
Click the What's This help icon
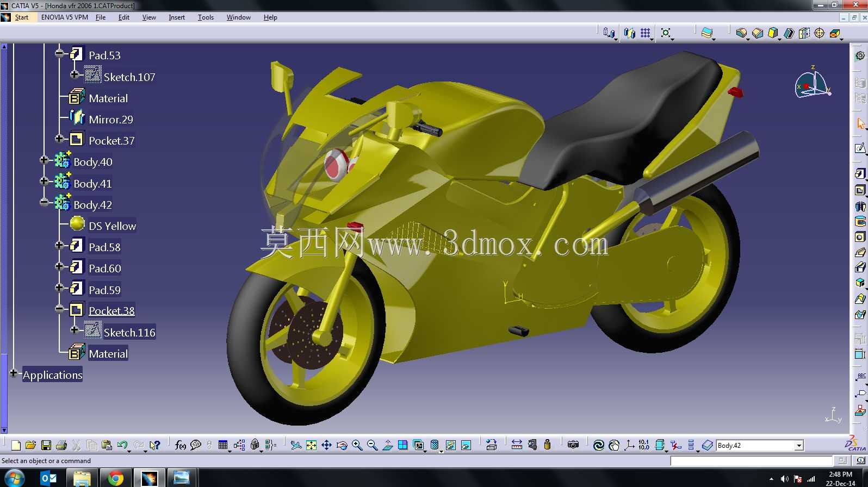(155, 445)
